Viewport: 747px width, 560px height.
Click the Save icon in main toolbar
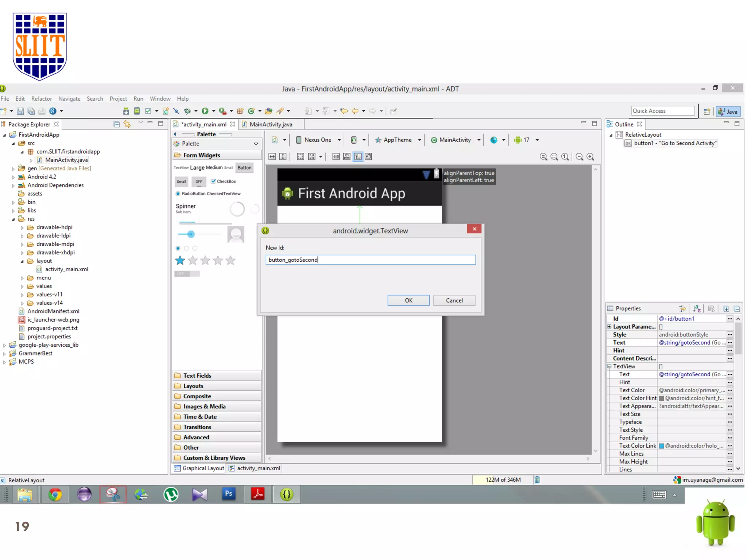tap(20, 111)
